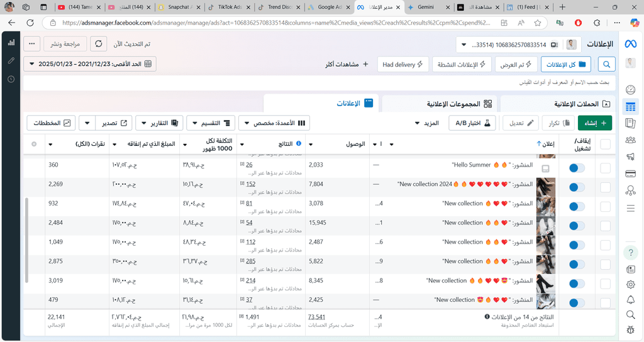Add a column with the plus circle icon
The image size is (644, 342).
coord(34,144)
